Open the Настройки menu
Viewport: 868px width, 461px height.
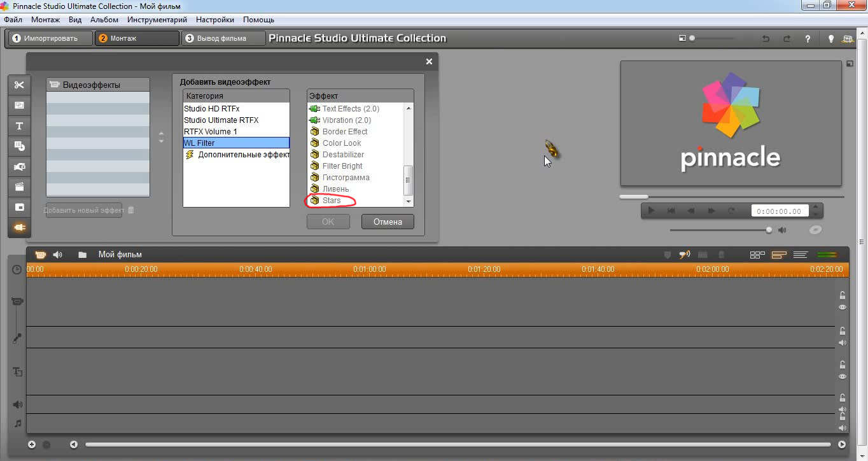tap(215, 20)
